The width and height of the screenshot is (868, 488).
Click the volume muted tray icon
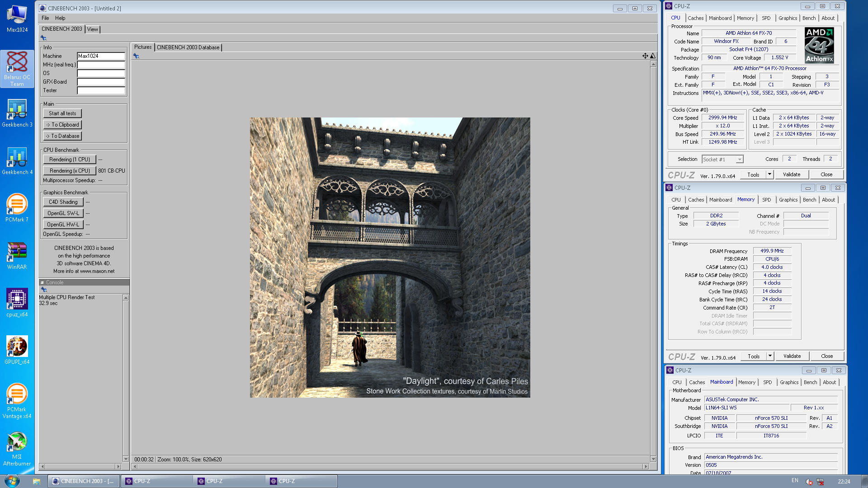point(809,481)
